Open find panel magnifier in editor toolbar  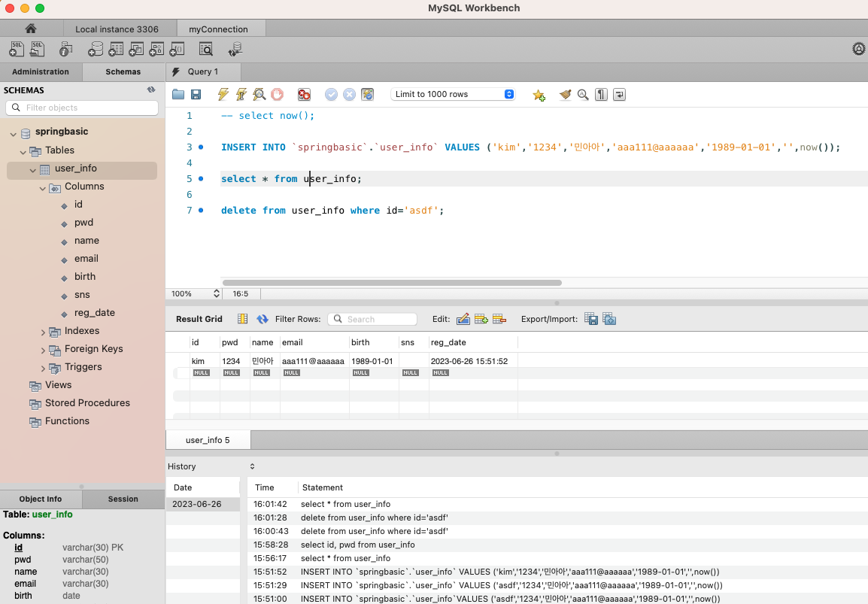pos(583,95)
